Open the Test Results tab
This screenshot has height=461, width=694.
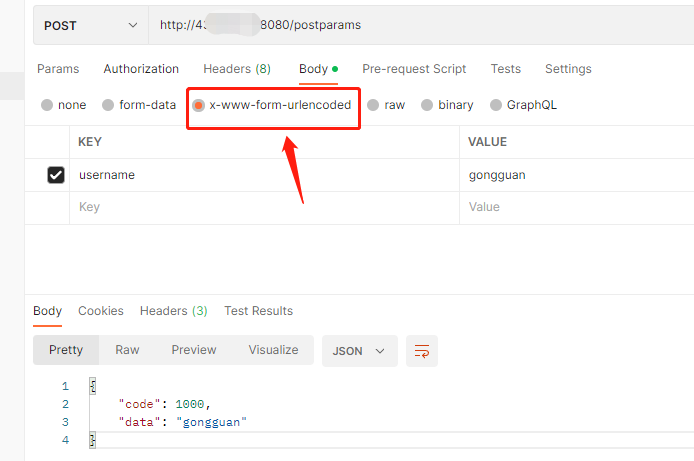(x=258, y=311)
